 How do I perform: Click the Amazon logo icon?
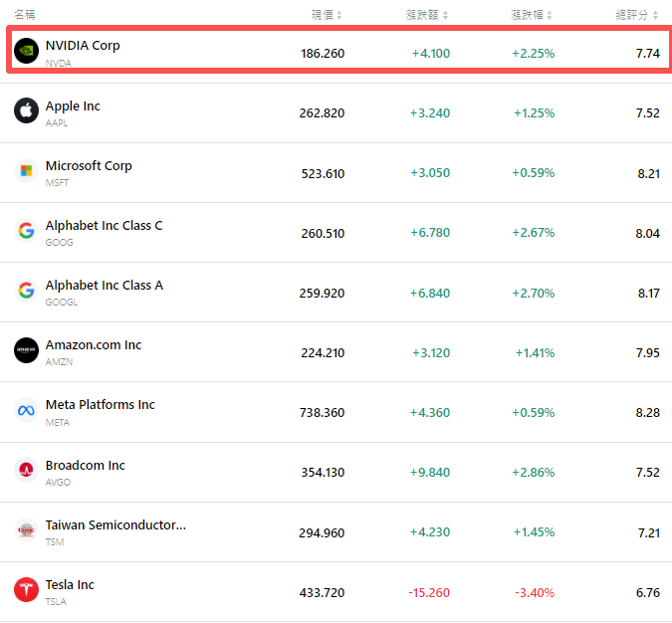click(26, 349)
